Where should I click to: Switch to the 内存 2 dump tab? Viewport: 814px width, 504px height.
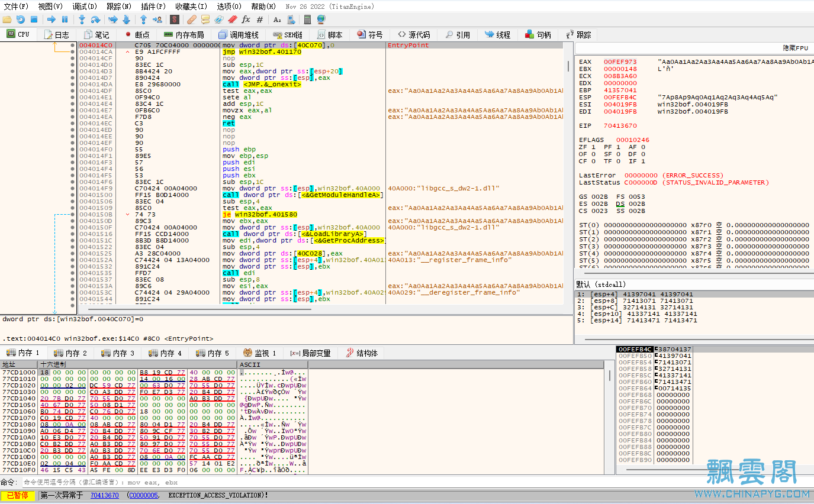coord(70,353)
